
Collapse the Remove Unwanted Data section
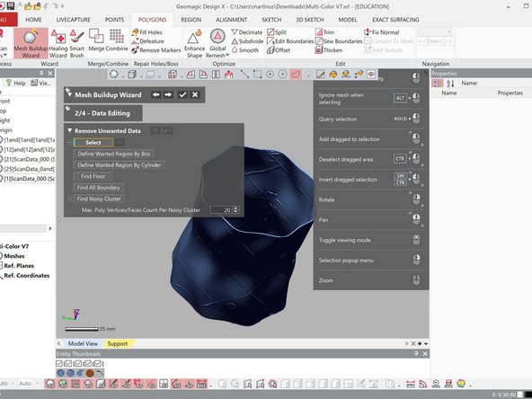point(69,130)
